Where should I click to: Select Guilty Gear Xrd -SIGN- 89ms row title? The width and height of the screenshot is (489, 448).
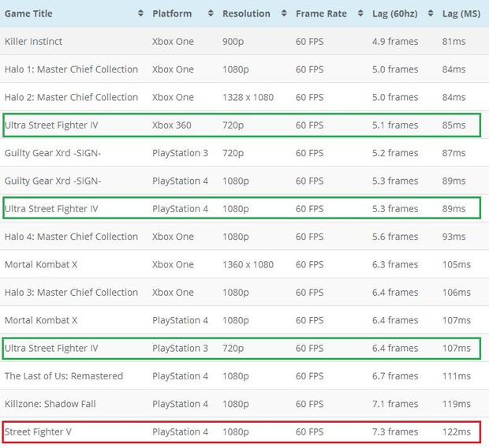(x=53, y=181)
